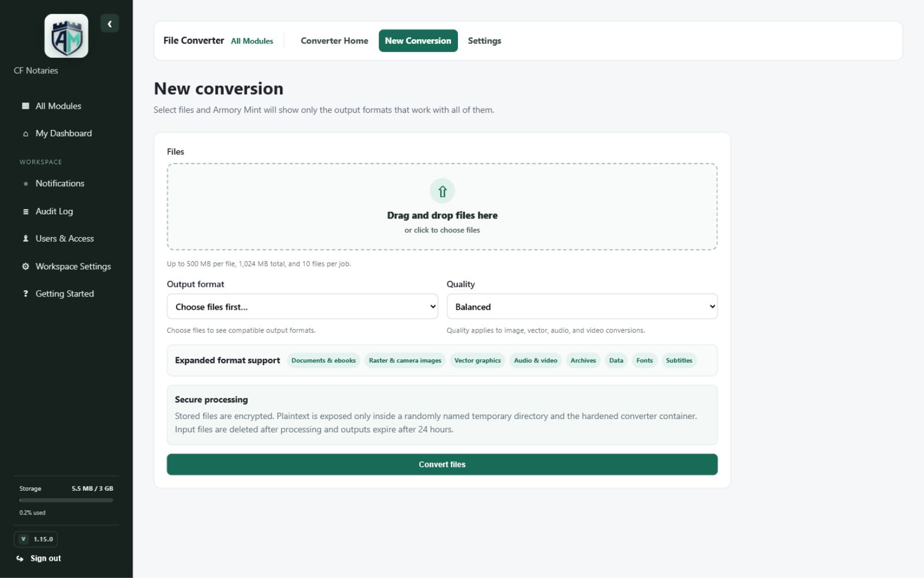This screenshot has height=578, width=924.
Task: Open the Quality dropdown set to Balanced
Action: (582, 307)
